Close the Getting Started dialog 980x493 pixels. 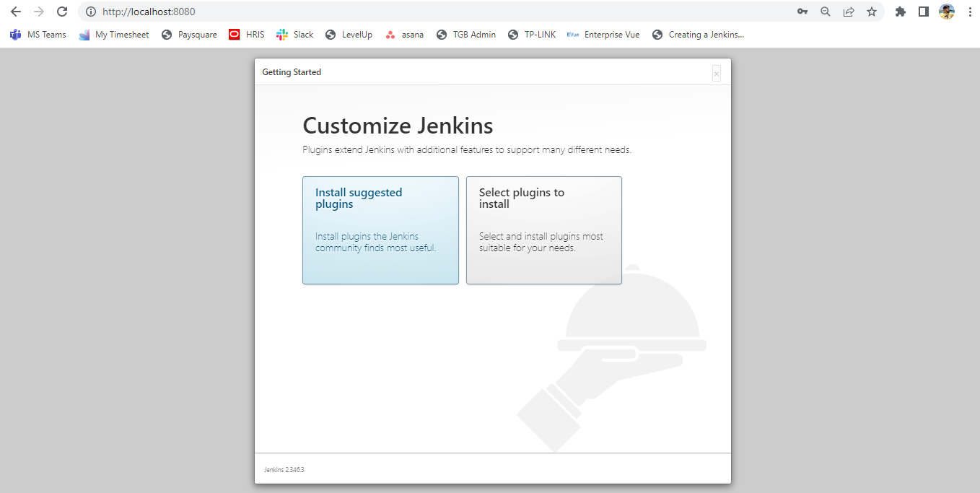[716, 73]
